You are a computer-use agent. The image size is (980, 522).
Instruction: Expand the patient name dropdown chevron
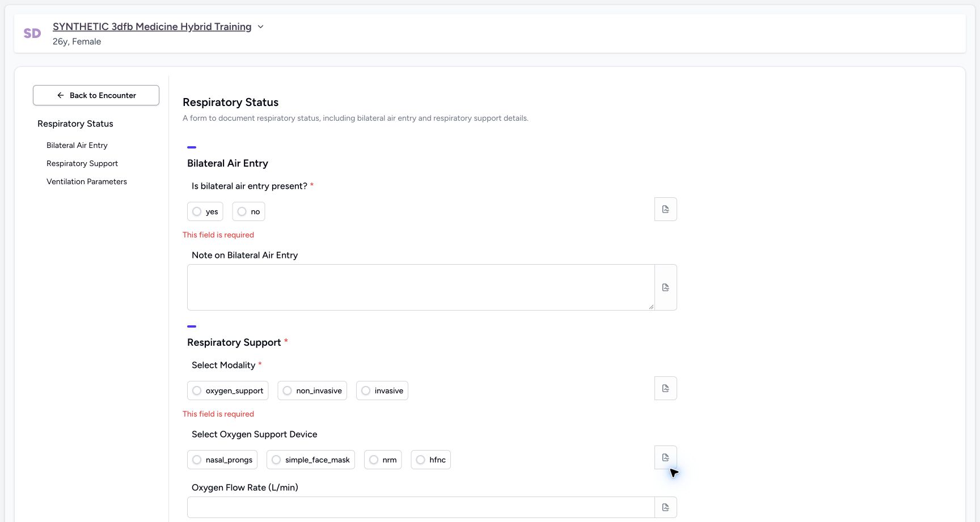[260, 27]
